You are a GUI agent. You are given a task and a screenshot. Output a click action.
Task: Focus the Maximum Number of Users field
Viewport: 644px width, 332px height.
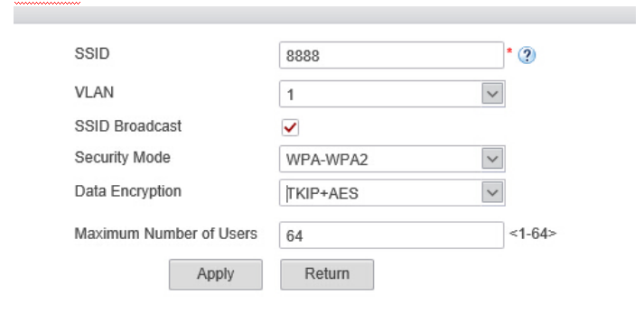click(x=391, y=235)
